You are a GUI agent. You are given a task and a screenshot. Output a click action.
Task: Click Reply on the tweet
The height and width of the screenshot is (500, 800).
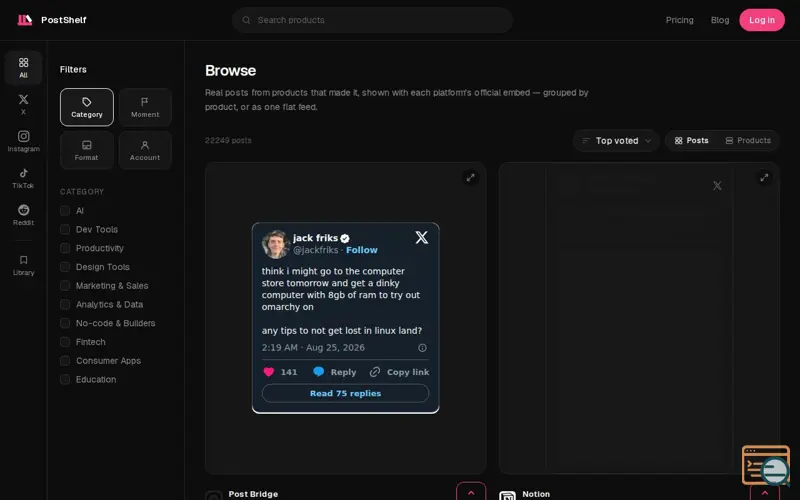pos(334,372)
